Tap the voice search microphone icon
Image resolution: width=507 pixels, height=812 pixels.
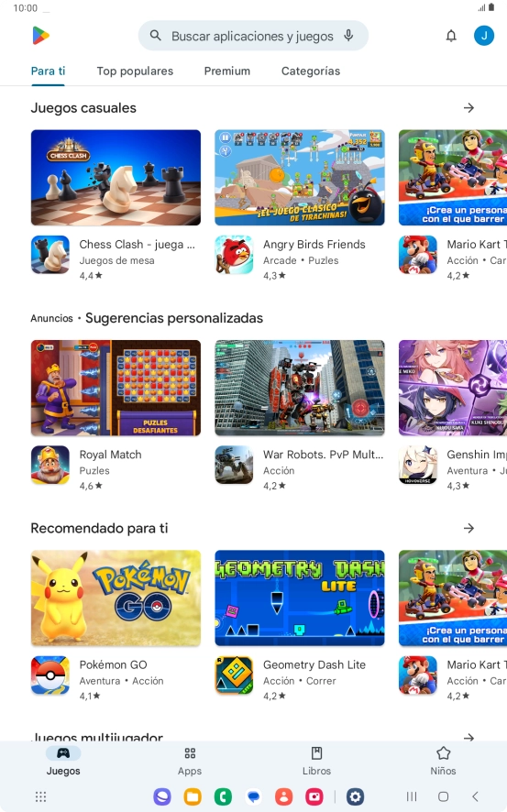[x=348, y=36]
